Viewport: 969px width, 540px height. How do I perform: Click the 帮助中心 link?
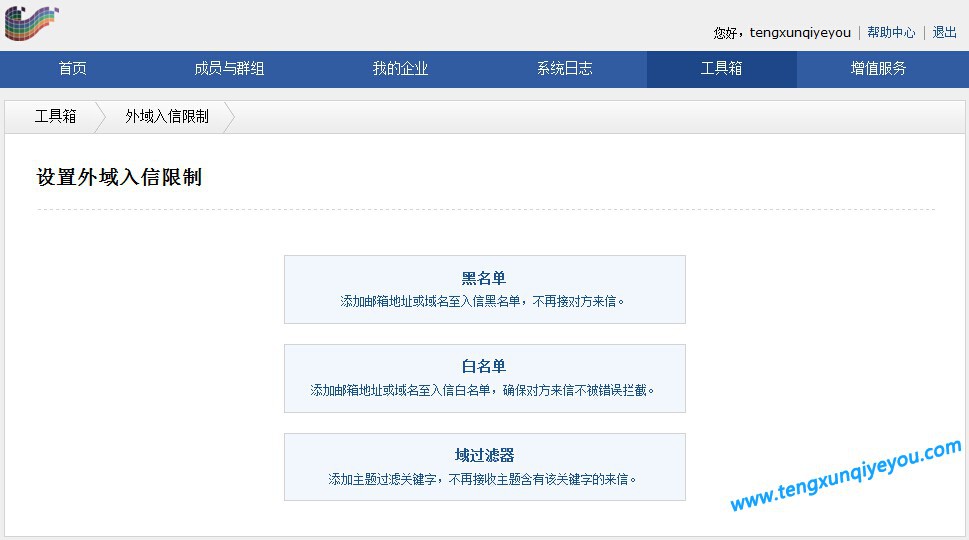click(x=891, y=32)
